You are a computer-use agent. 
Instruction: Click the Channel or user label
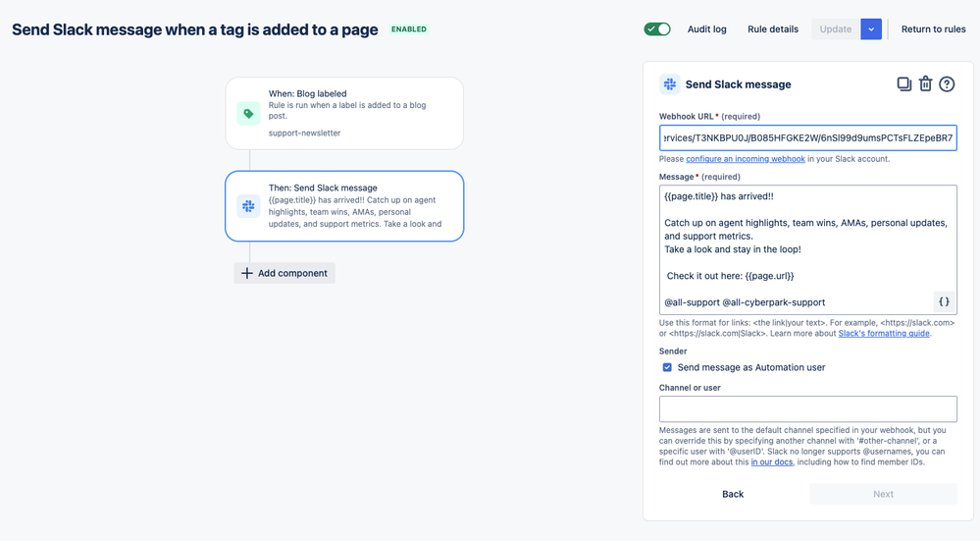coord(690,387)
